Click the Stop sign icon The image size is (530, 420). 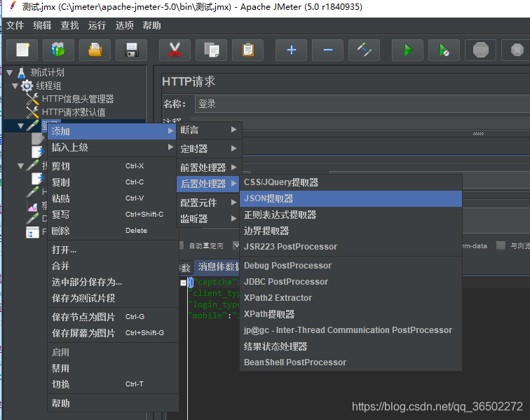(x=481, y=50)
